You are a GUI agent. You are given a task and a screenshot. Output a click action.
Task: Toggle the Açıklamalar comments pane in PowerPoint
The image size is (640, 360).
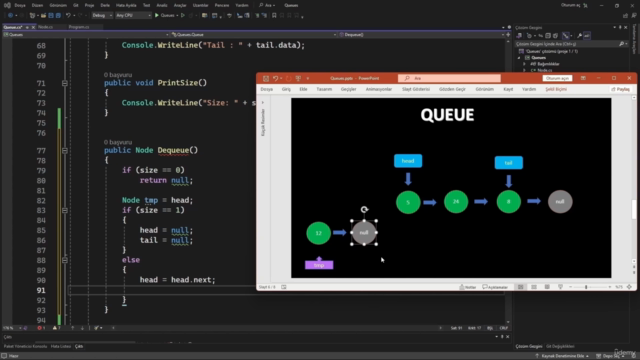tap(495, 287)
